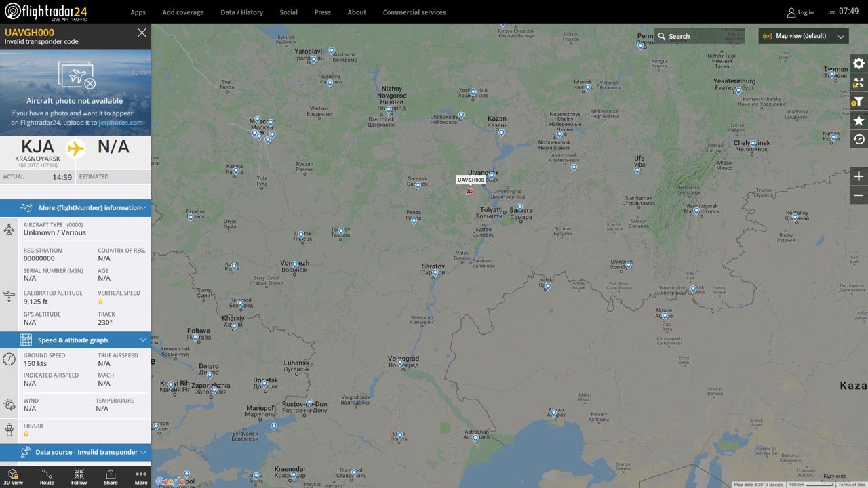The image size is (868, 488).
Task: Click the Share flight icon
Action: [111, 477]
